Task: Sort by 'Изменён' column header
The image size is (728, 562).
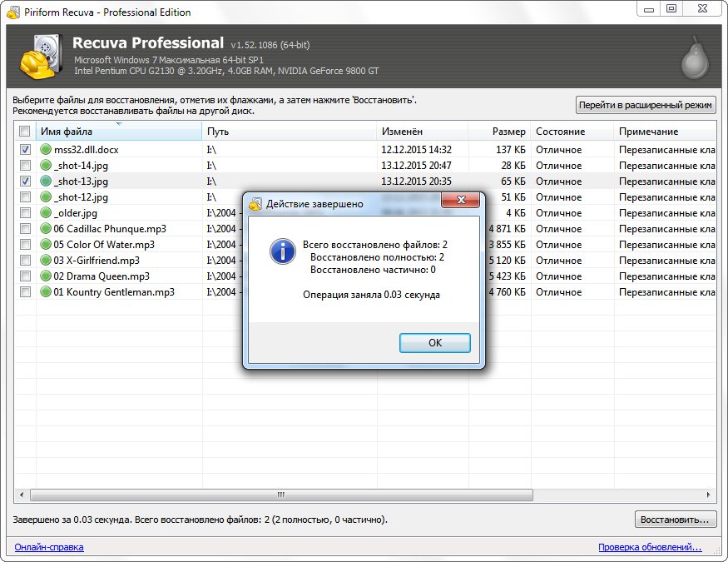Action: (x=422, y=132)
